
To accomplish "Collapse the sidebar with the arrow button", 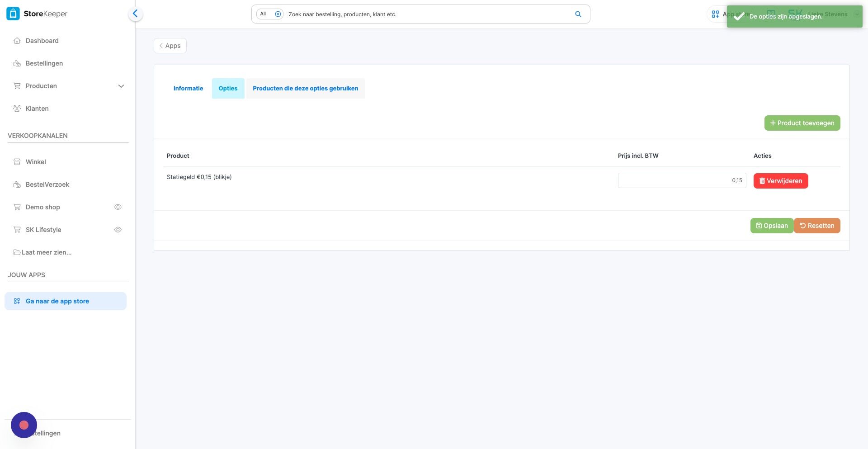I will coord(135,14).
